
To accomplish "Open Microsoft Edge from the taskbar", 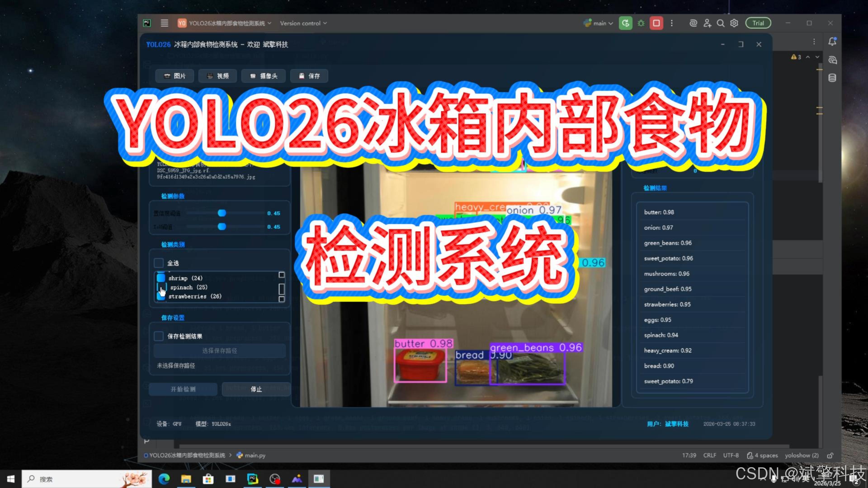I will click(164, 479).
